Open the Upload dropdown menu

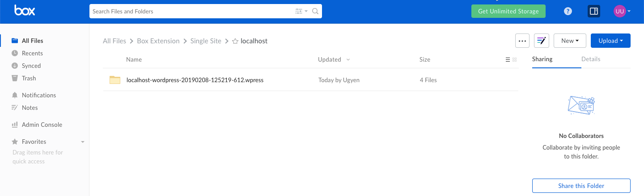[610, 41]
